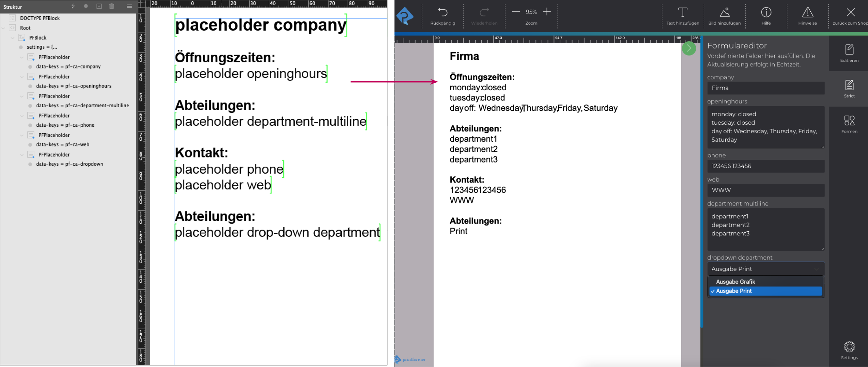Click the phone input field

coord(765,166)
